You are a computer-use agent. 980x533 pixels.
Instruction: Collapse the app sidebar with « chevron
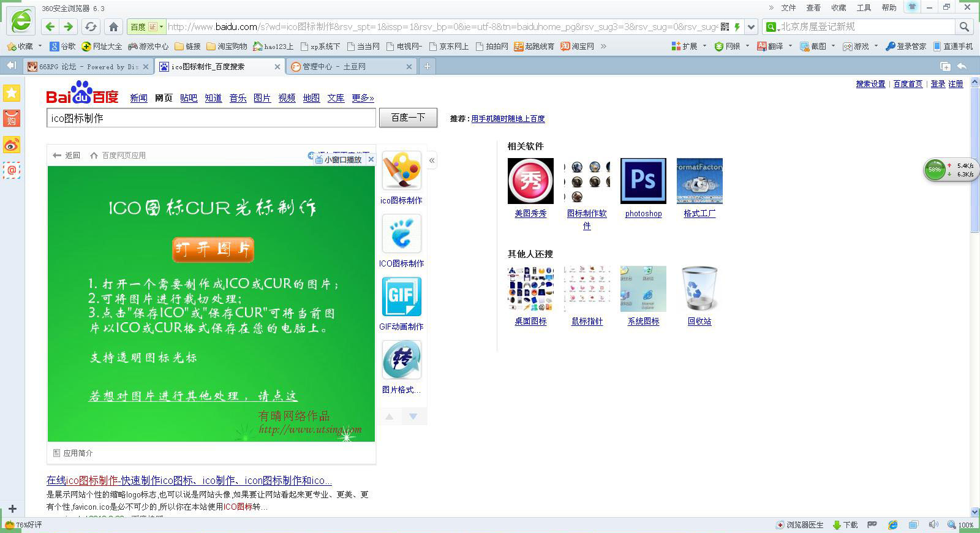tap(432, 161)
